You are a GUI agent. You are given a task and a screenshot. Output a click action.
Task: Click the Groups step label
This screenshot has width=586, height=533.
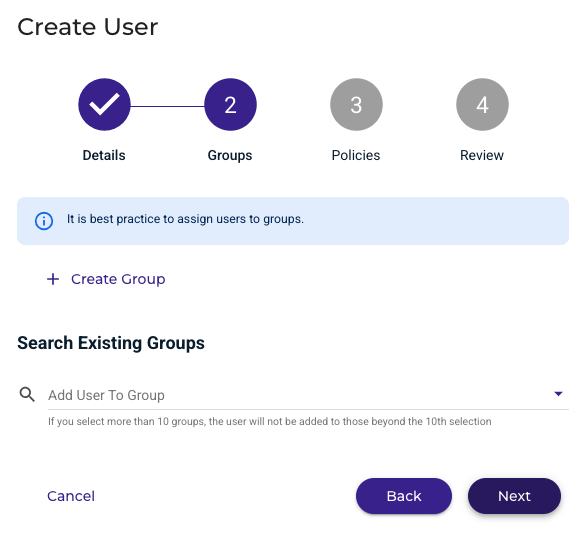pyautogui.click(x=230, y=155)
